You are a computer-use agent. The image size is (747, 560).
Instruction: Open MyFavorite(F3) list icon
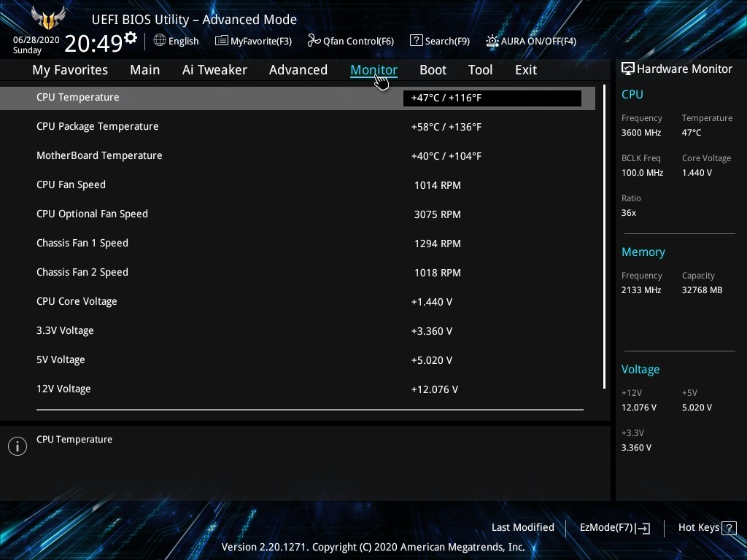click(x=222, y=41)
